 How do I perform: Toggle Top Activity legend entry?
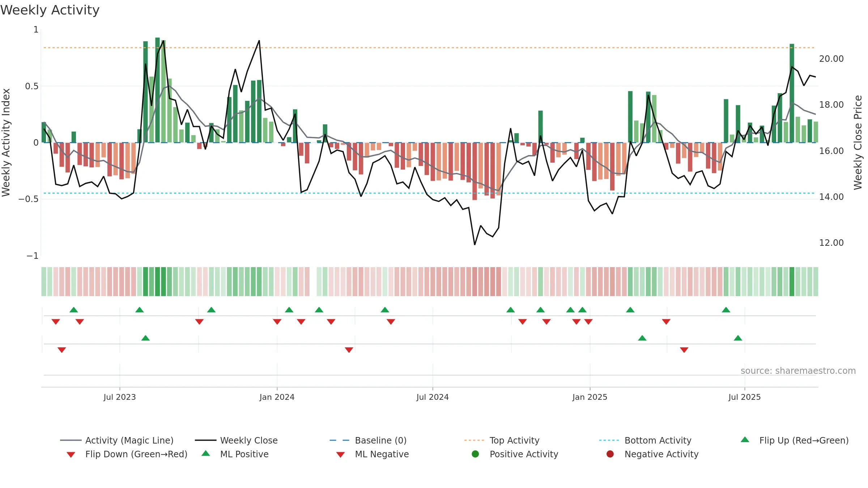point(502,440)
